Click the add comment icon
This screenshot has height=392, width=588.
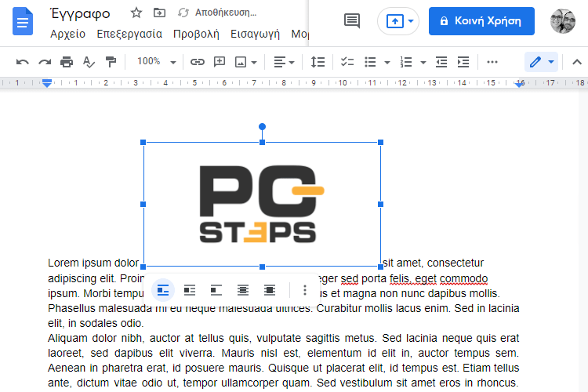[220, 62]
